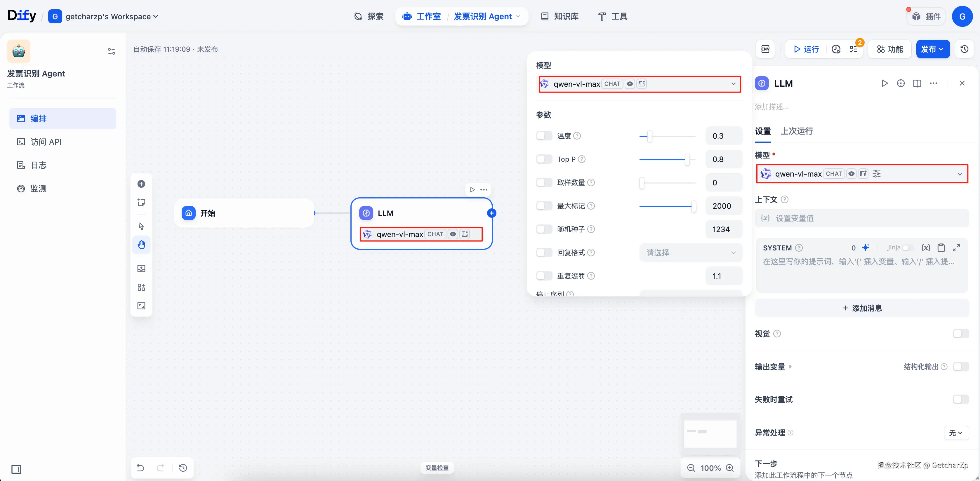980x481 pixels.
Task: Adjust the Top P slider handle
Action: click(687, 159)
